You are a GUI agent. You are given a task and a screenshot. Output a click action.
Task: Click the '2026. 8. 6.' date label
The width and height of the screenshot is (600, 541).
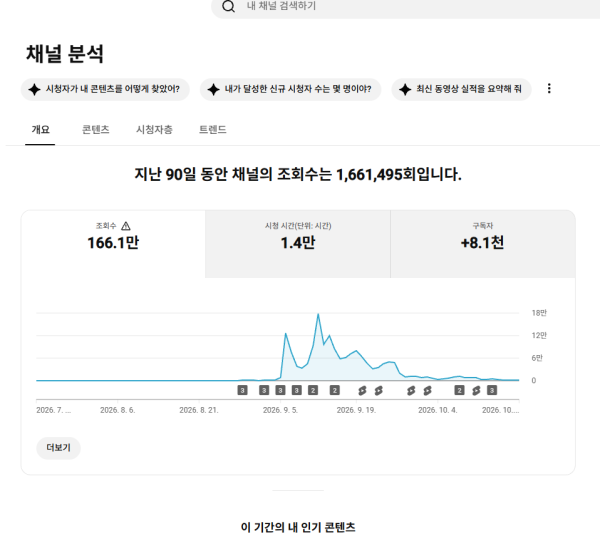[x=117, y=410]
